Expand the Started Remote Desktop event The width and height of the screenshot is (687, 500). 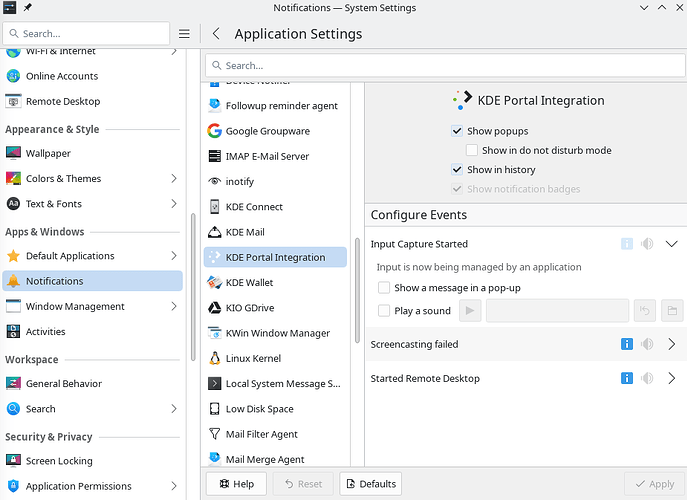[671, 378]
